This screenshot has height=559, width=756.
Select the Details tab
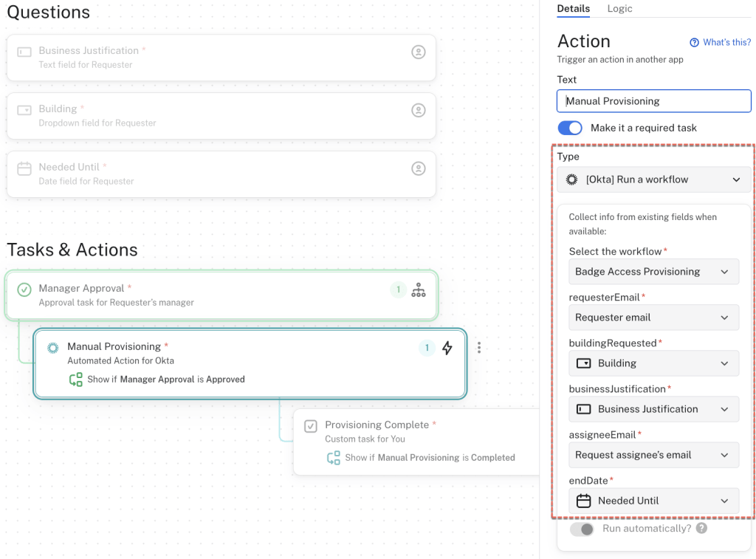pyautogui.click(x=573, y=9)
